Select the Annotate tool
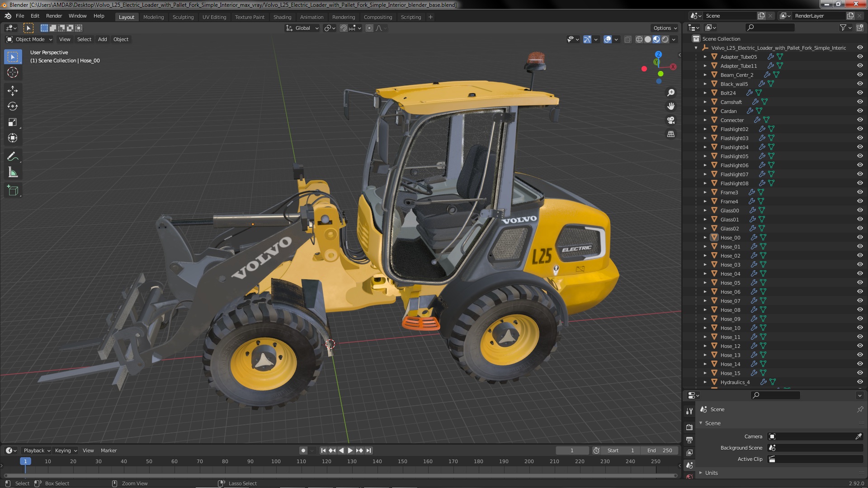Viewport: 868px width, 488px height. pos(13,157)
